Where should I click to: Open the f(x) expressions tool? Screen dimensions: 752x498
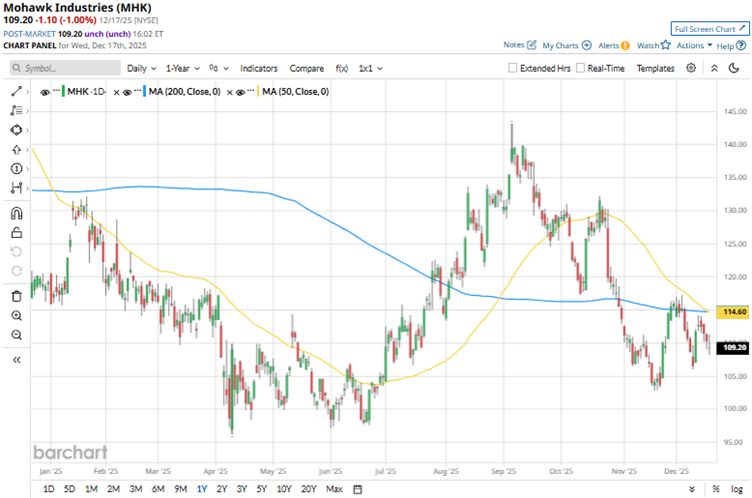pos(341,68)
